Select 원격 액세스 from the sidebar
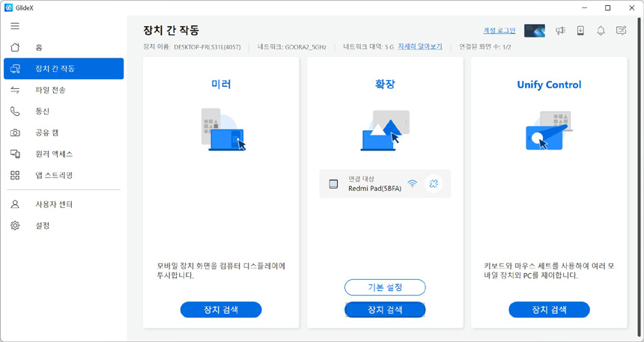The width and height of the screenshot is (644, 342). click(53, 154)
